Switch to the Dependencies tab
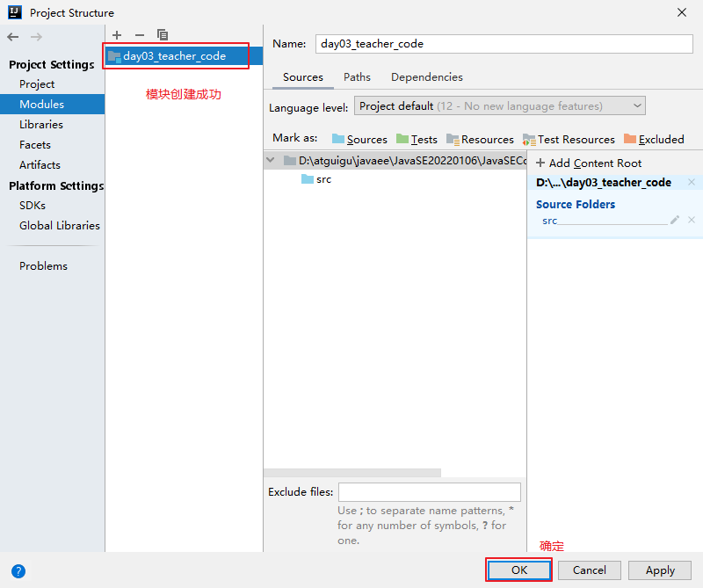Screen dimensions: 703x588 click(x=426, y=77)
